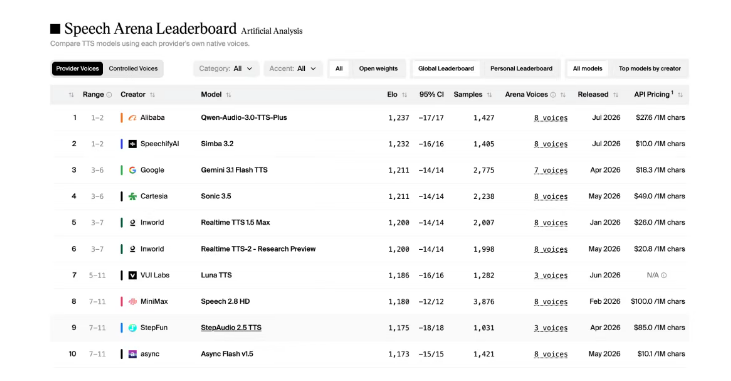Screen dimensions: 731x381
Task: Expand the Accent dropdown
Action: [x=293, y=69]
